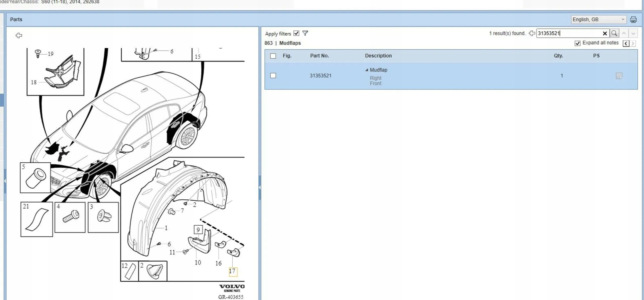Screen dimensions: 644x300
Task: Click the Description column header
Action: point(378,56)
